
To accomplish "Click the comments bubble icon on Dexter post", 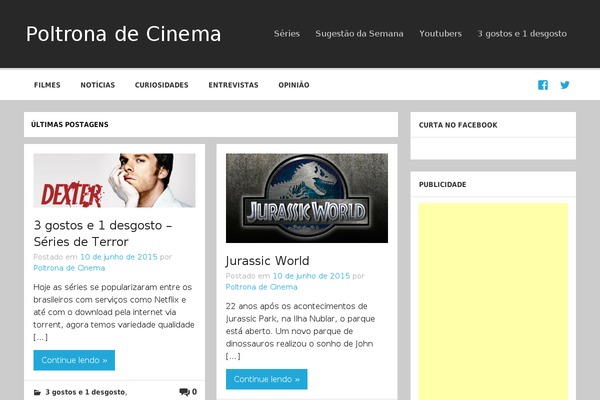I will tap(184, 392).
